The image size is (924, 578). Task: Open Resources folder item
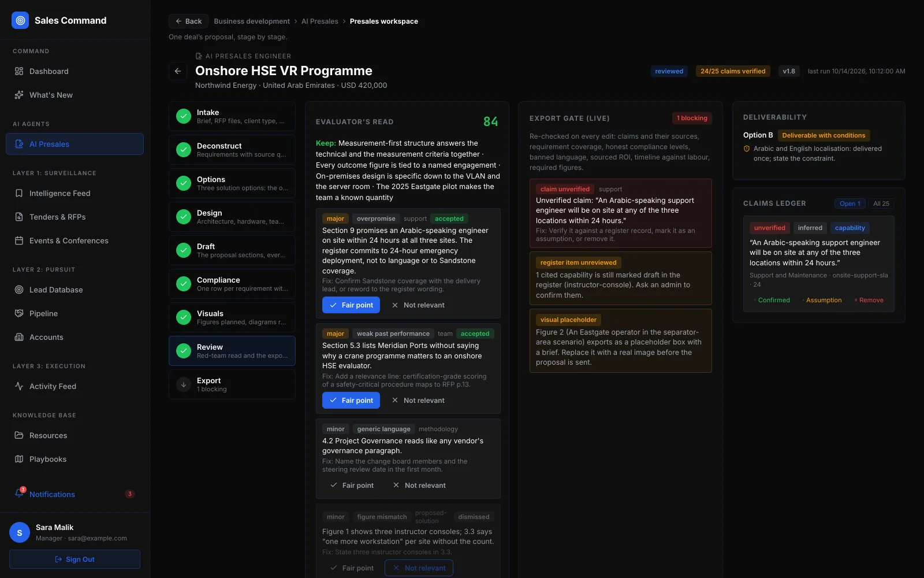tap(74, 435)
